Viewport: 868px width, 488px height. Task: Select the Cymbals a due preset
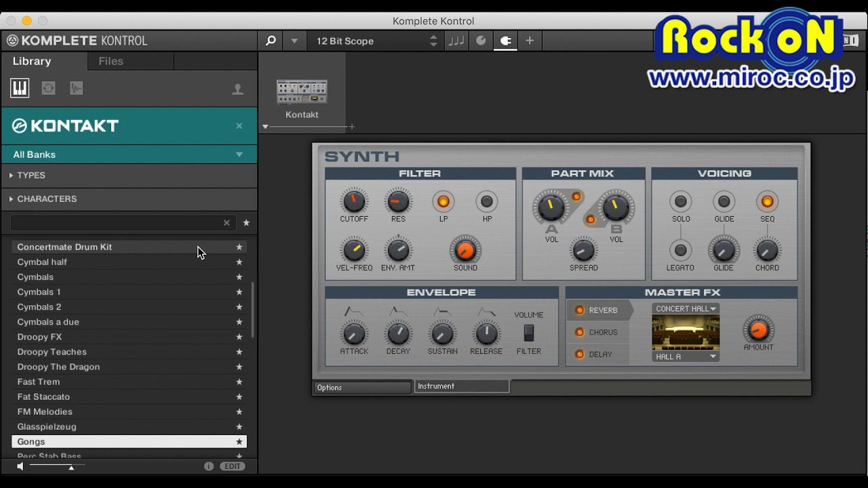[x=129, y=322]
